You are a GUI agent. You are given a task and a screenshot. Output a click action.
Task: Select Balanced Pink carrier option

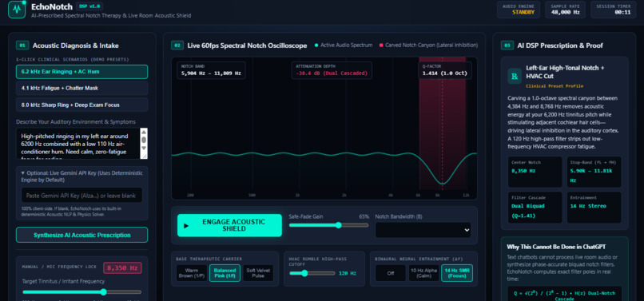pyautogui.click(x=225, y=273)
